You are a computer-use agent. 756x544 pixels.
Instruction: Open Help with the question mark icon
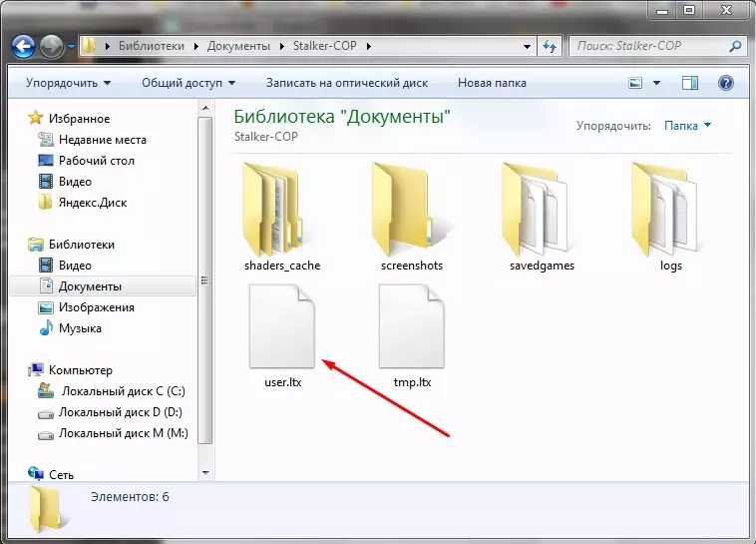pyautogui.click(x=726, y=83)
